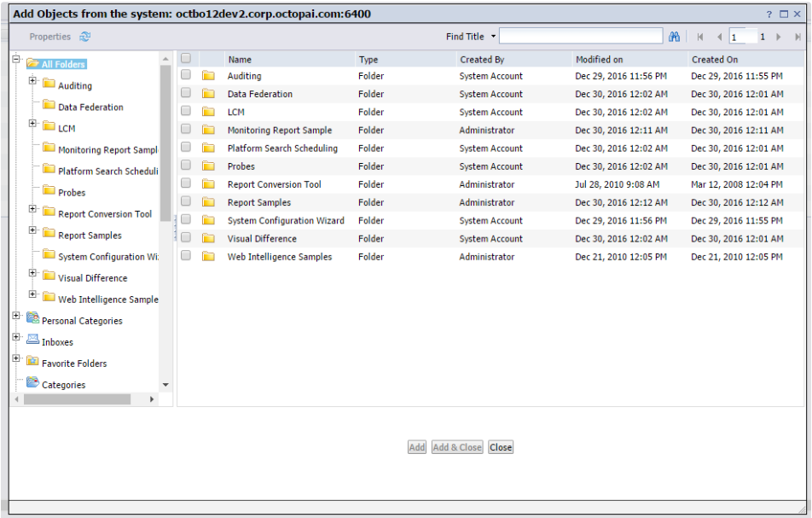812x518 pixels.
Task: Click the next page arrow icon
Action: (x=778, y=37)
